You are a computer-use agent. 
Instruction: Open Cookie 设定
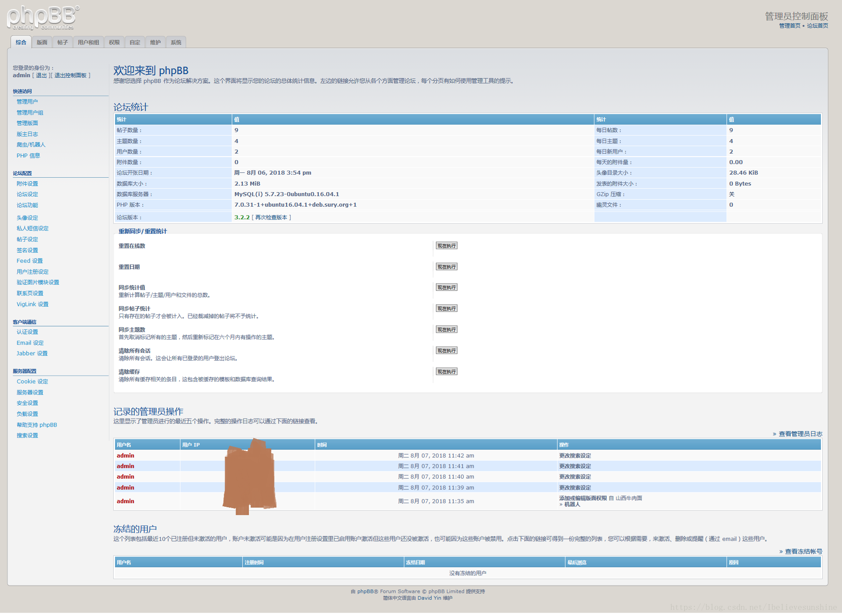pyautogui.click(x=32, y=381)
